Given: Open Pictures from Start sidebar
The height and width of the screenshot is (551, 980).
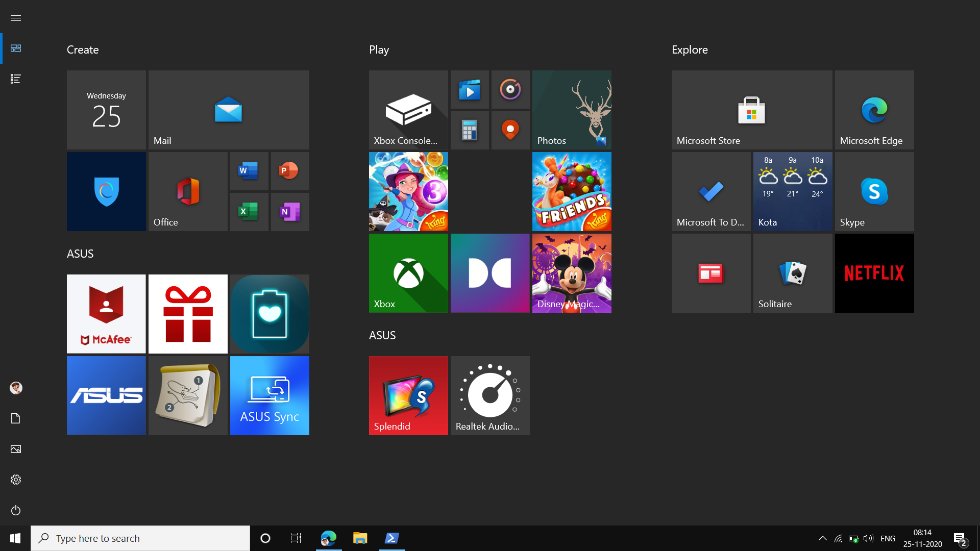Looking at the screenshot, I should click(16, 449).
